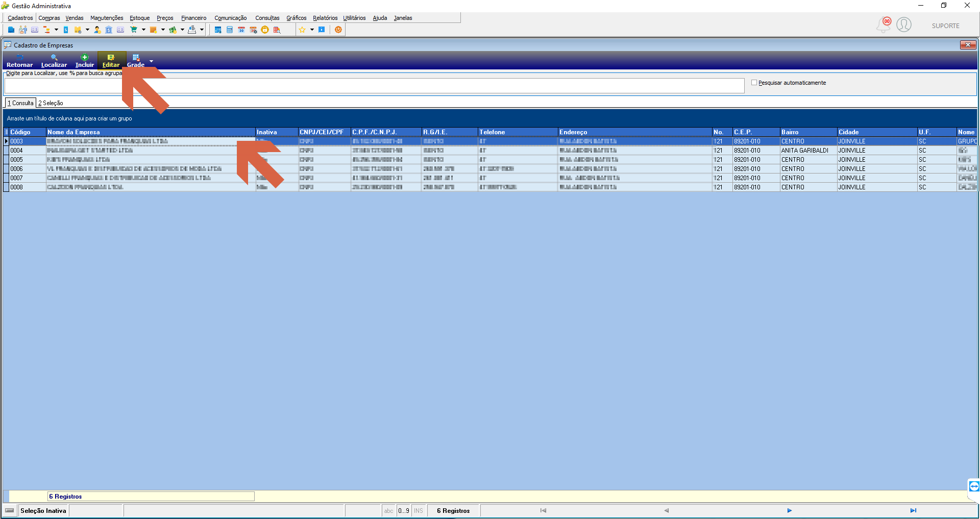Click the calendar 30 with gear icon

pyautogui.click(x=253, y=30)
